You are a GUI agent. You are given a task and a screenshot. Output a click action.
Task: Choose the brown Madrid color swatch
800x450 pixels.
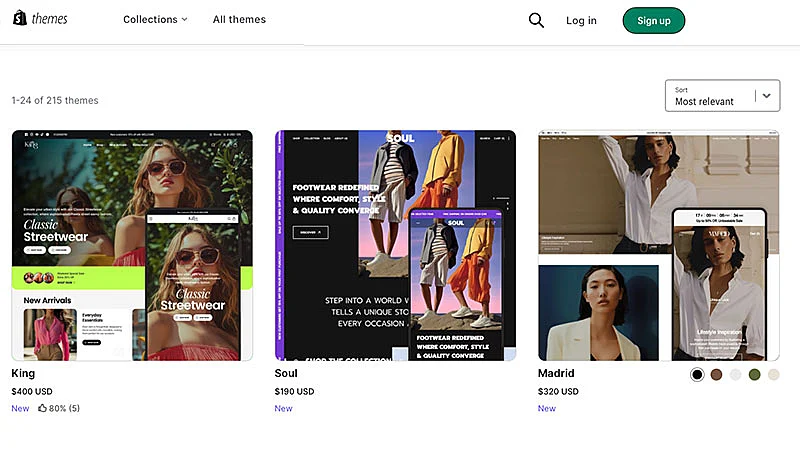coord(716,375)
